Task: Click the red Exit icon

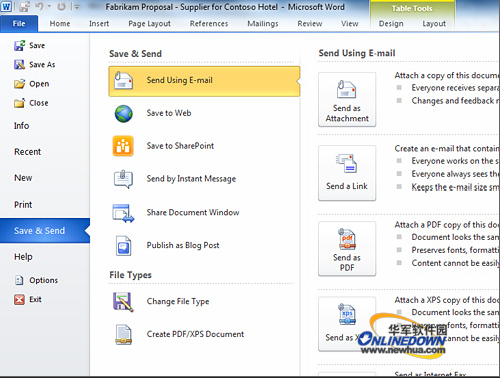Action: (x=19, y=299)
